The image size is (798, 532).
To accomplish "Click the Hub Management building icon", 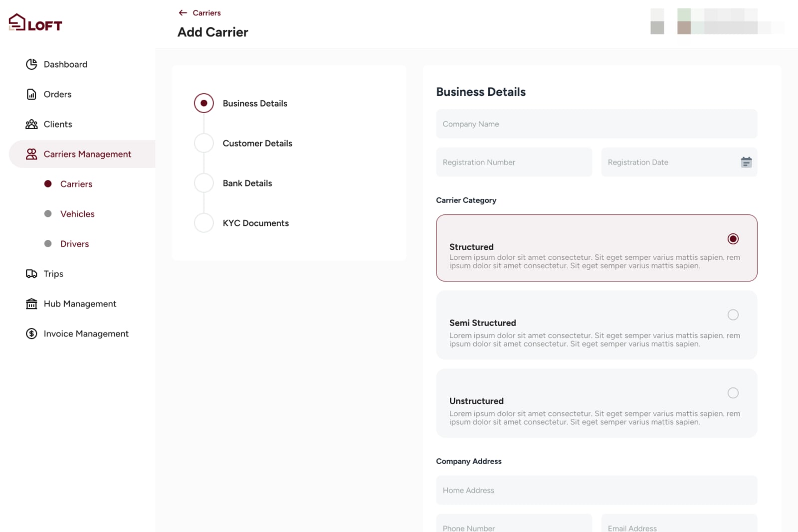I will 31,304.
